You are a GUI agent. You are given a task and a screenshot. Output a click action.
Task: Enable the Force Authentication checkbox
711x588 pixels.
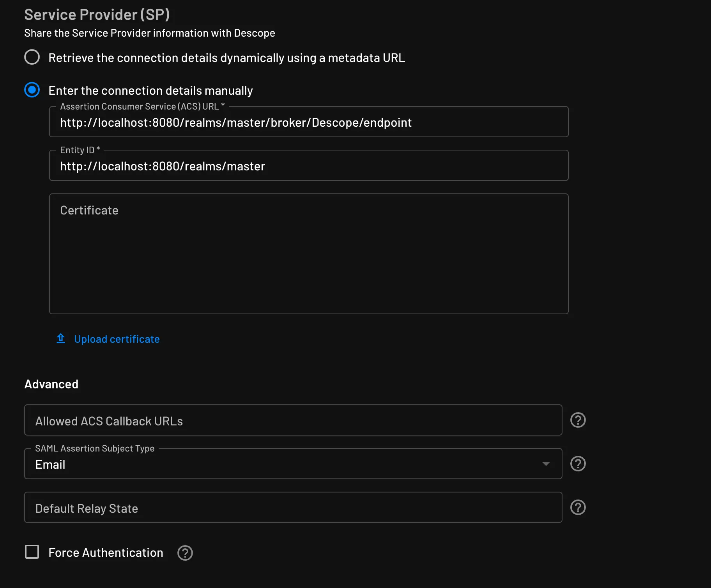click(x=32, y=552)
